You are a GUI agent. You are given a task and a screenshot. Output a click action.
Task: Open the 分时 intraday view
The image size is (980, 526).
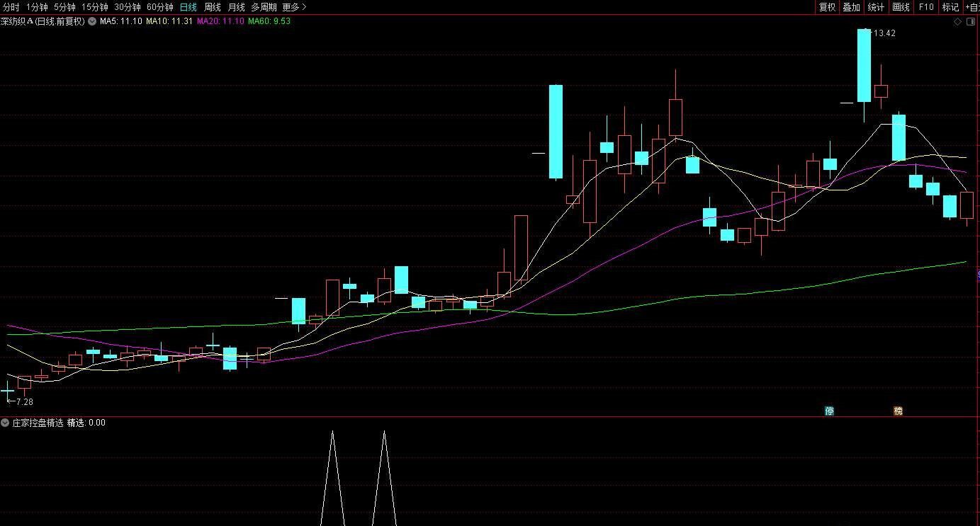(10, 6)
